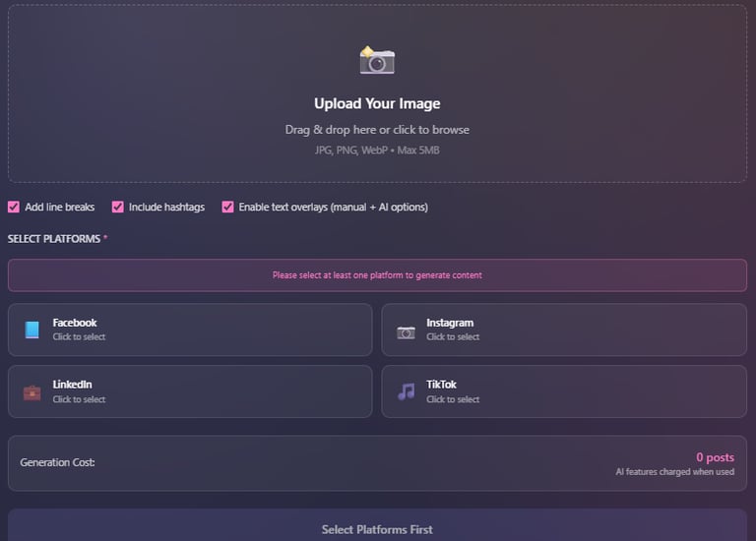Click the "0 posts" cost value
Screen dimensions: 756x541
click(715, 457)
